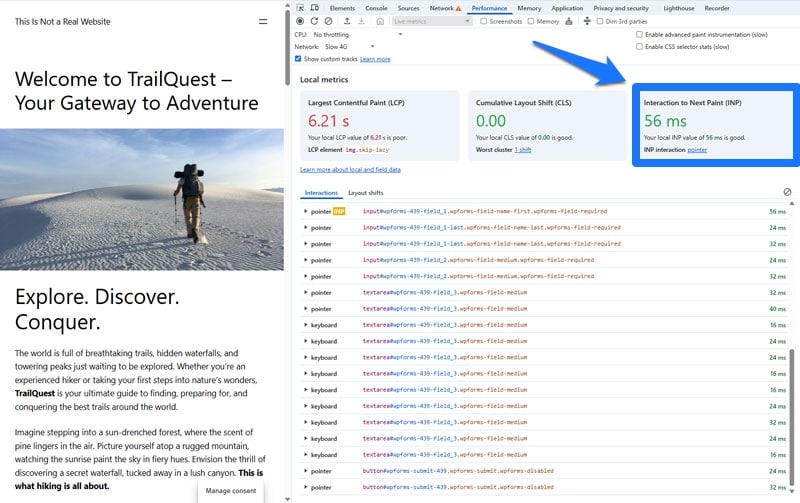The height and width of the screenshot is (503, 800).
Task: Start recording with the Record button
Action: click(300, 21)
